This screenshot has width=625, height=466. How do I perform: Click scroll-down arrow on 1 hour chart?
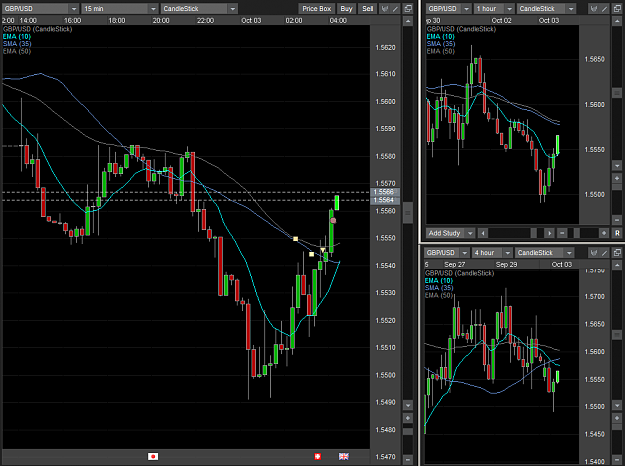617,165
